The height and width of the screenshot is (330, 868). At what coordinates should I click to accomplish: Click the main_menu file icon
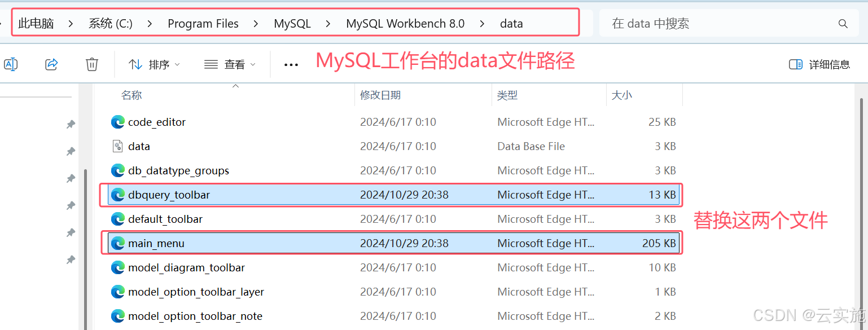(117, 243)
